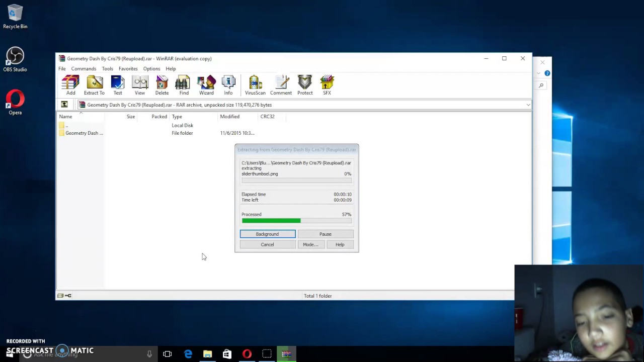Viewport: 644px width, 362px height.
Task: Select the Extract To toolbar icon
Action: pos(94,85)
